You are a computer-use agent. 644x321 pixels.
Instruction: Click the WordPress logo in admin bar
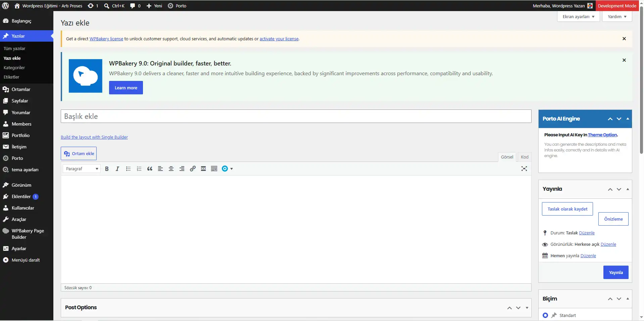(x=5, y=6)
